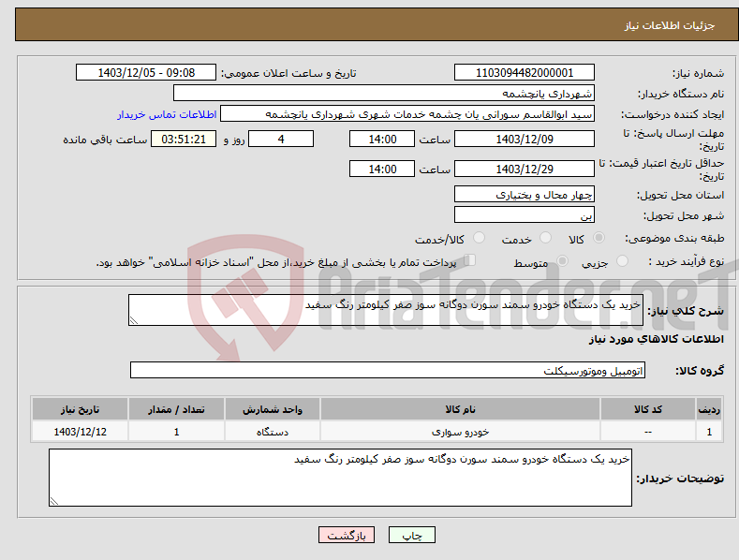739x560 pixels.
Task: Click the buyer name field شهرداری یانچشمه
Action: (x=384, y=93)
